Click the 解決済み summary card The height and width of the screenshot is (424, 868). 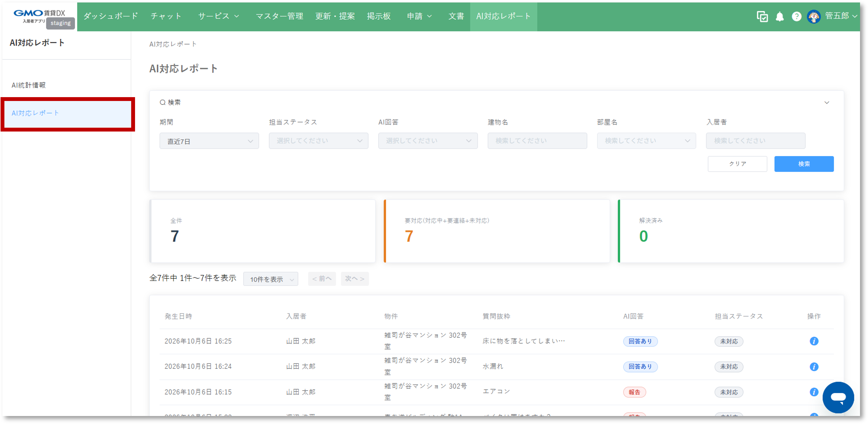730,231
